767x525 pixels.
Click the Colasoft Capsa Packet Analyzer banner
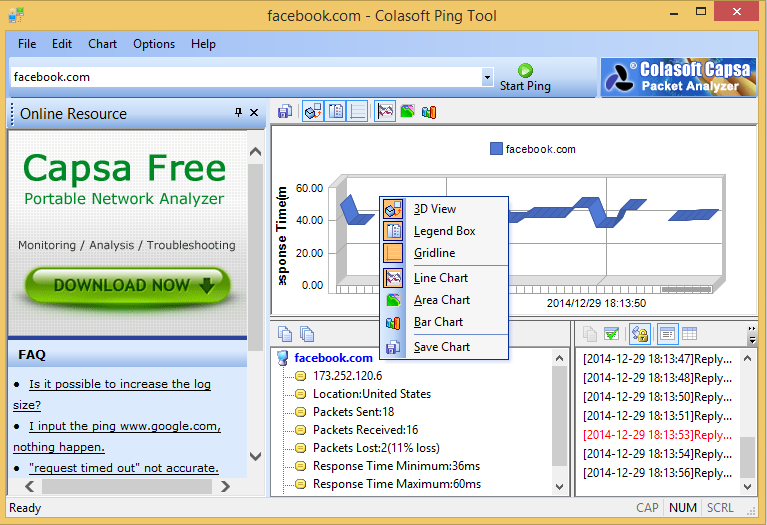pos(678,77)
